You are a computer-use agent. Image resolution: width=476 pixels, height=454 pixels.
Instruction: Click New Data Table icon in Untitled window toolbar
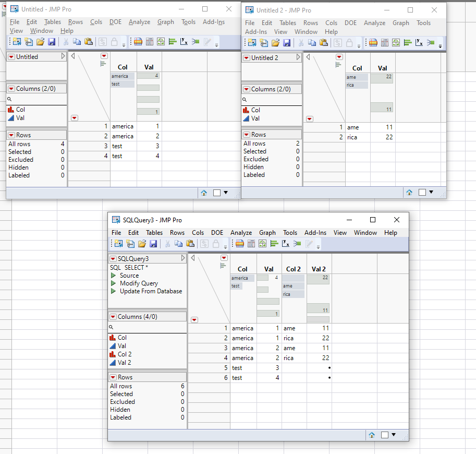17,42
